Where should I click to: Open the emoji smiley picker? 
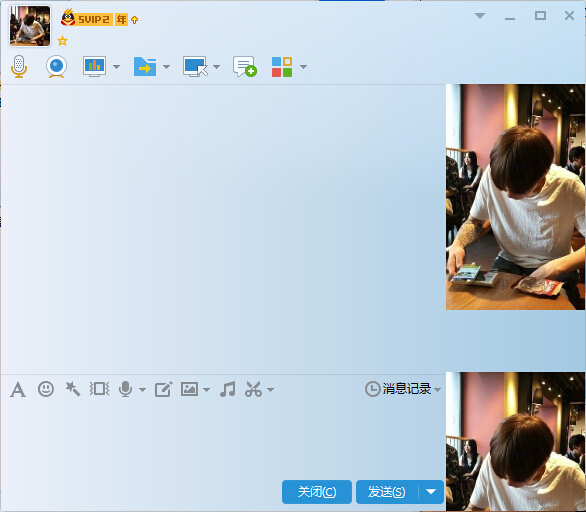click(x=46, y=389)
